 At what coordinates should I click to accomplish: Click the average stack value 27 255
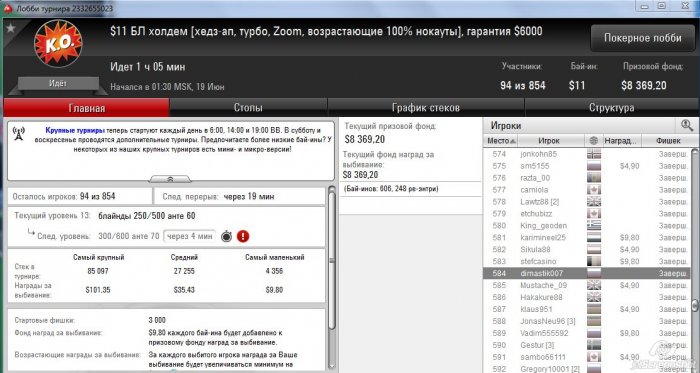coord(184,271)
